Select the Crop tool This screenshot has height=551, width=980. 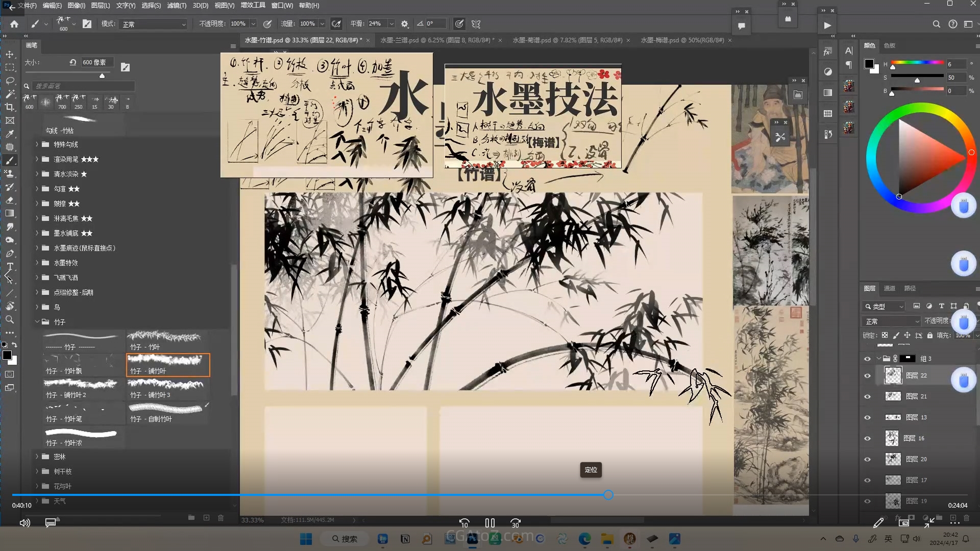pyautogui.click(x=10, y=107)
